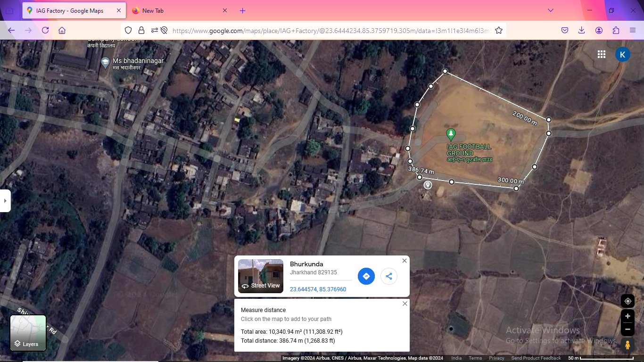This screenshot has width=644, height=362.
Task: Open the browser Downloads icon
Action: click(582, 30)
